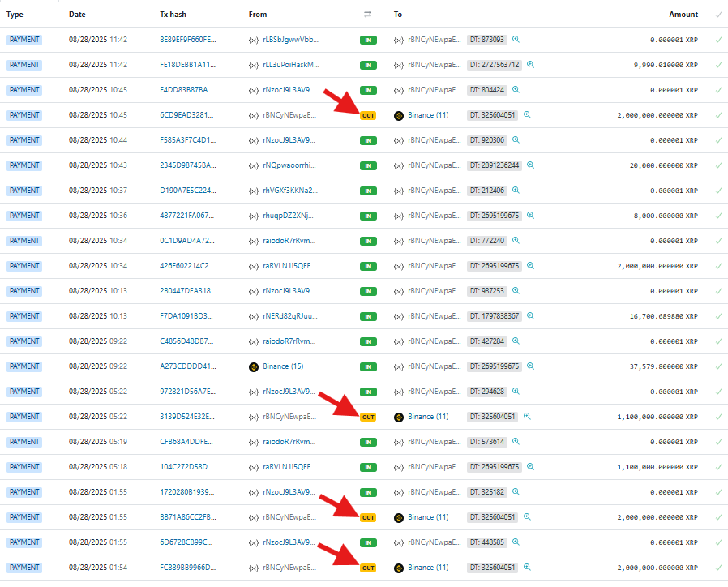This screenshot has height=587, width=728.
Task: Click checkmark icon in the header row
Action: [x=719, y=15]
